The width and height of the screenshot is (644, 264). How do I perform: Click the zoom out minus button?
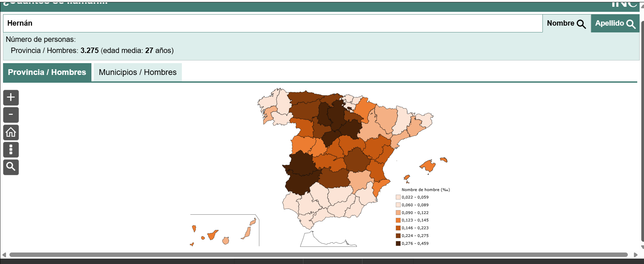[x=11, y=115]
